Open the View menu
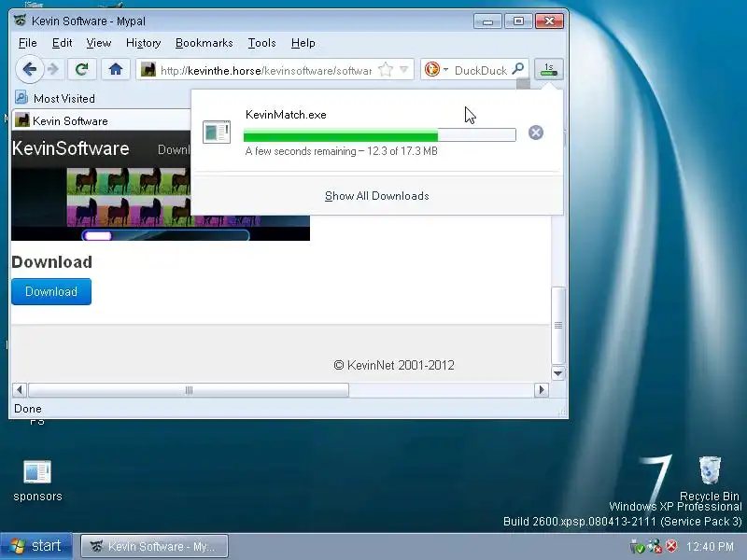Screen dimensions: 747x560 (x=99, y=43)
